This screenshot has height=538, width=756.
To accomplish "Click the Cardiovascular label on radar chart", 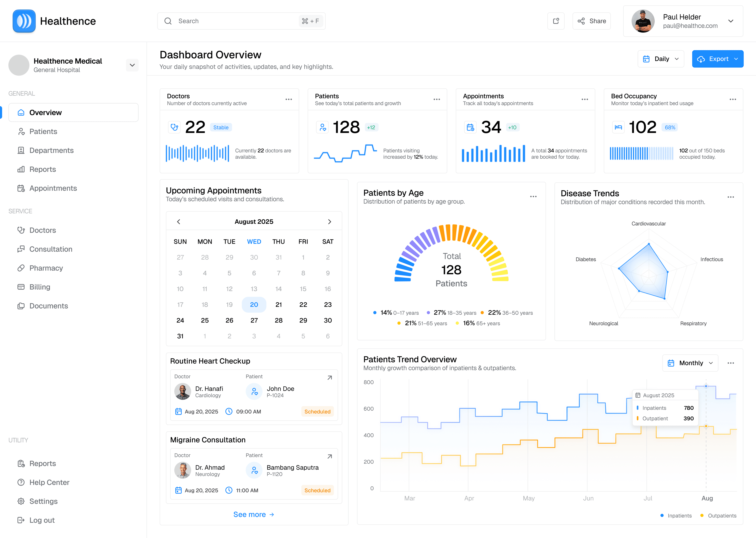I will (x=649, y=224).
